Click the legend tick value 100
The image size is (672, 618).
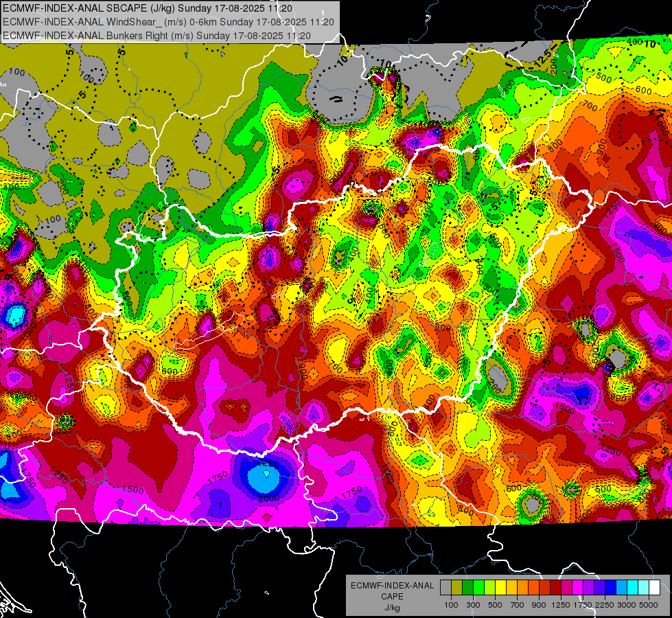(451, 605)
